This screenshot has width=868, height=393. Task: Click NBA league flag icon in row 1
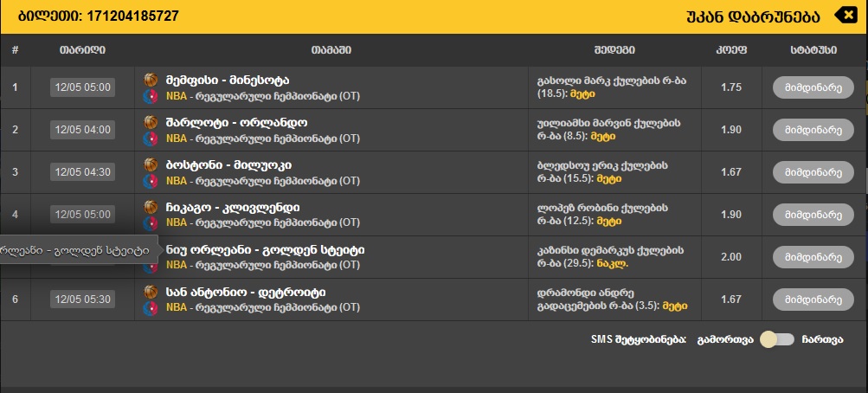(151, 95)
